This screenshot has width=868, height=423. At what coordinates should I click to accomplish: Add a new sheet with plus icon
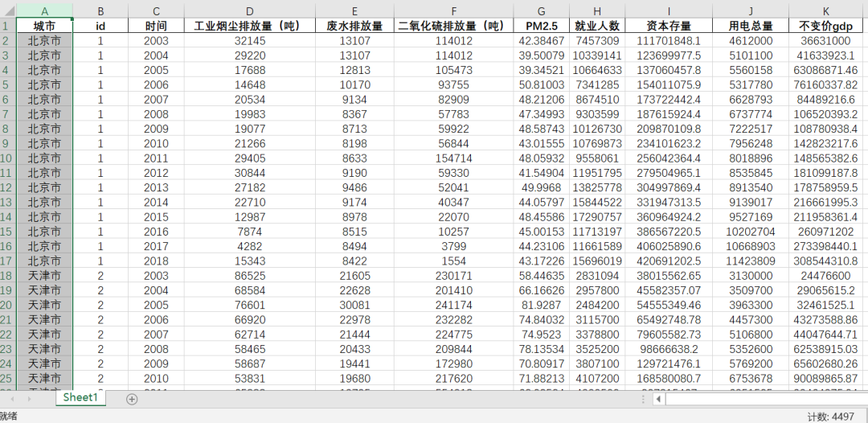pos(132,399)
